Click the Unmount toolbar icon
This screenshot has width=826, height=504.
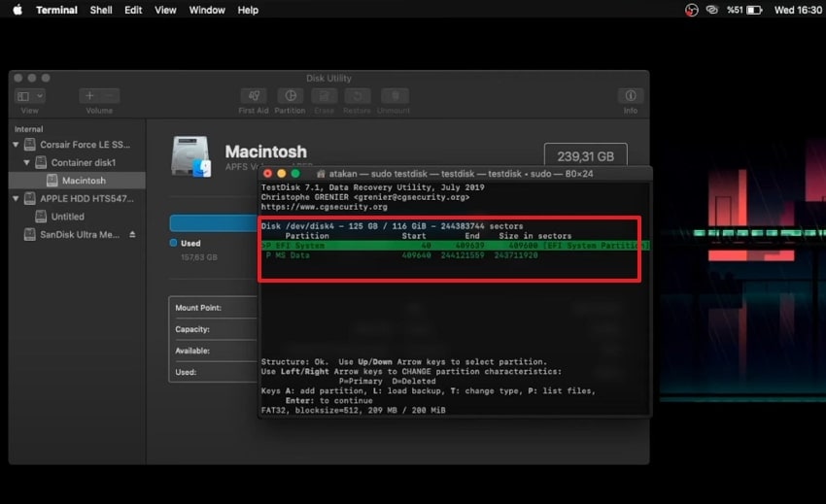point(395,96)
